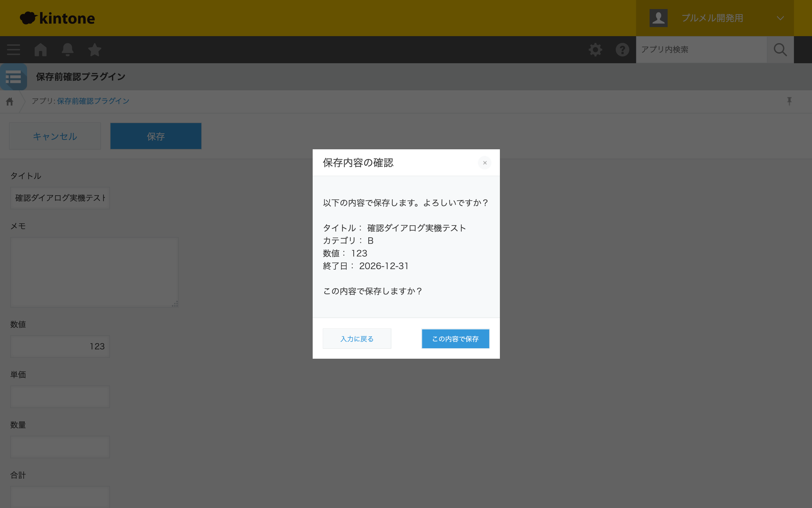Click the 数値 field containing 123

pos(60,346)
